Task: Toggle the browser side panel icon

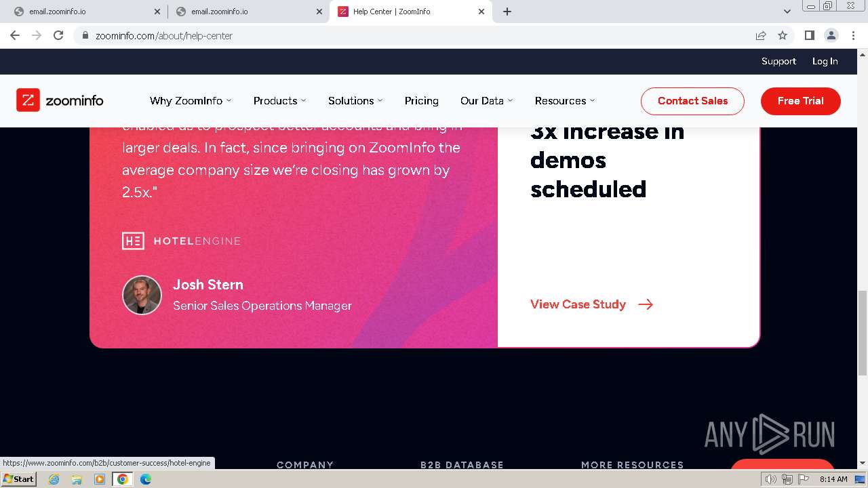Action: (x=809, y=35)
